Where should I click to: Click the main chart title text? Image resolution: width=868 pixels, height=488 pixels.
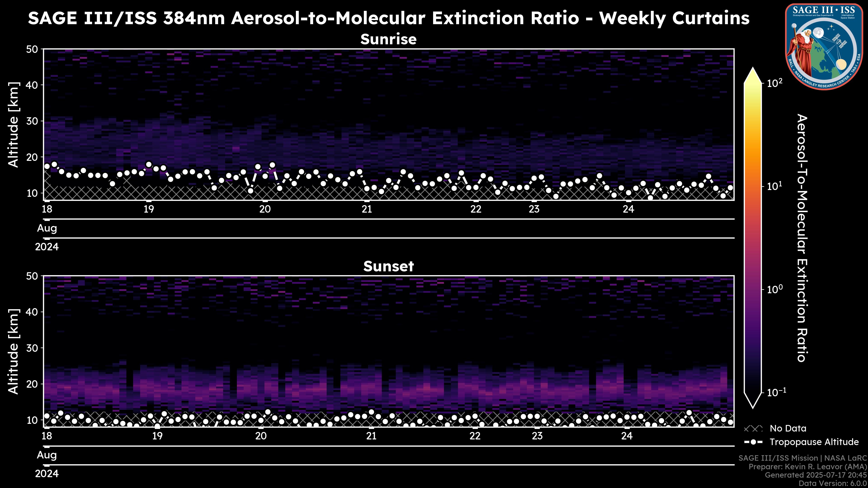388,18
